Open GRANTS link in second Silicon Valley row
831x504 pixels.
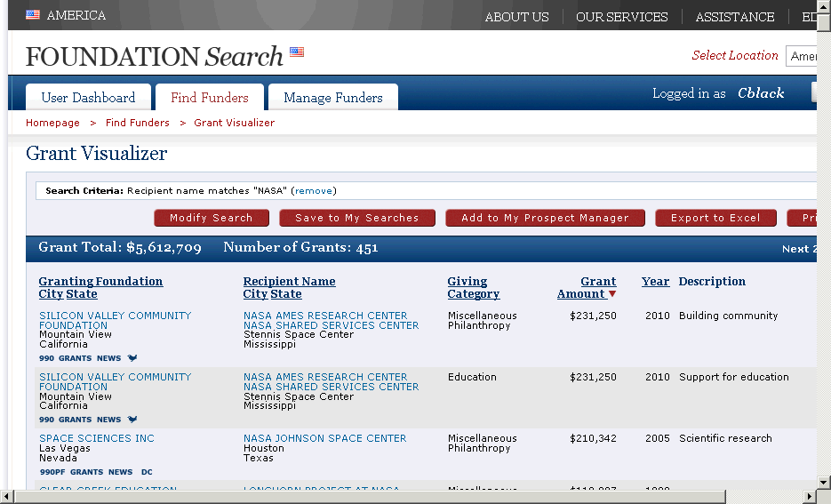[76, 420]
